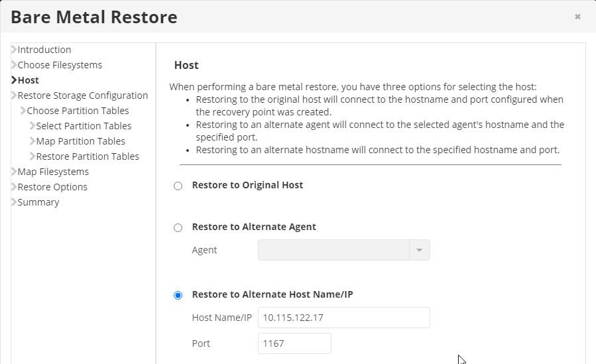Screen dimensions: 596x364
Task: Click the chevron icon beside Introduction
Action: pos(14,50)
